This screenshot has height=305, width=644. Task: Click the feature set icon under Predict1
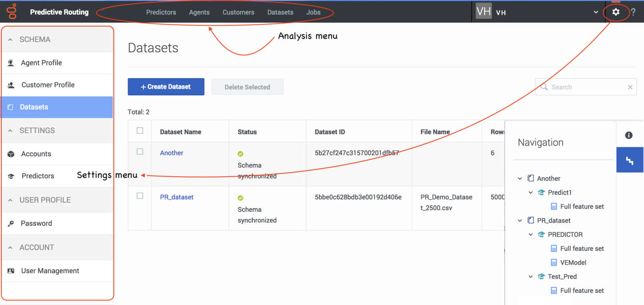pos(554,206)
